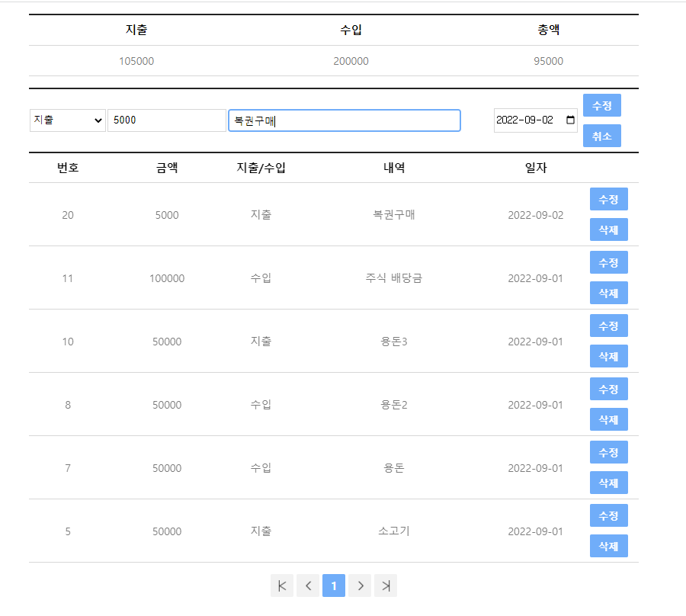
Task: Click the 용돈2 description cell
Action: point(394,405)
